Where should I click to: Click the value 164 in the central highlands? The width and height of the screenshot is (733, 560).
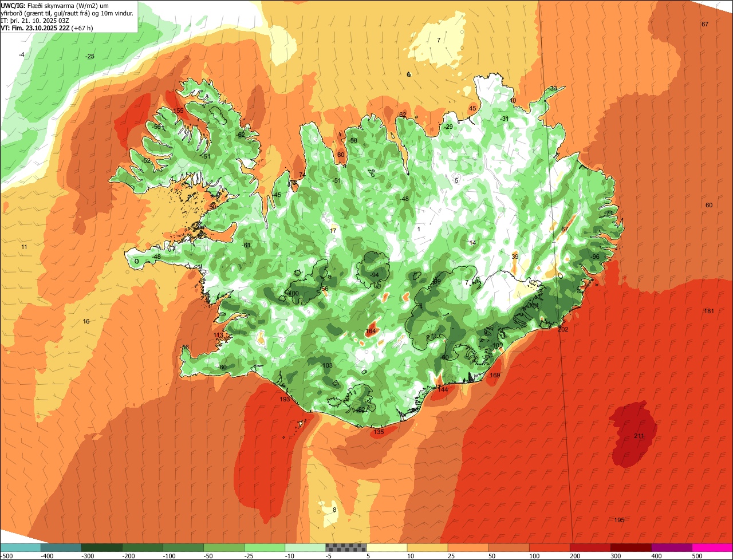click(371, 332)
